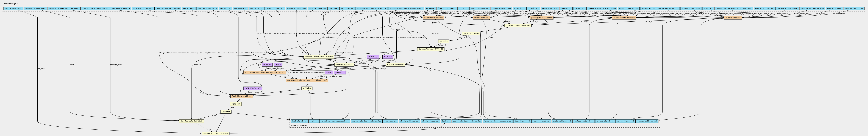
Task: Click the Apply filters to VCF file node
Action: tap(241, 96)
